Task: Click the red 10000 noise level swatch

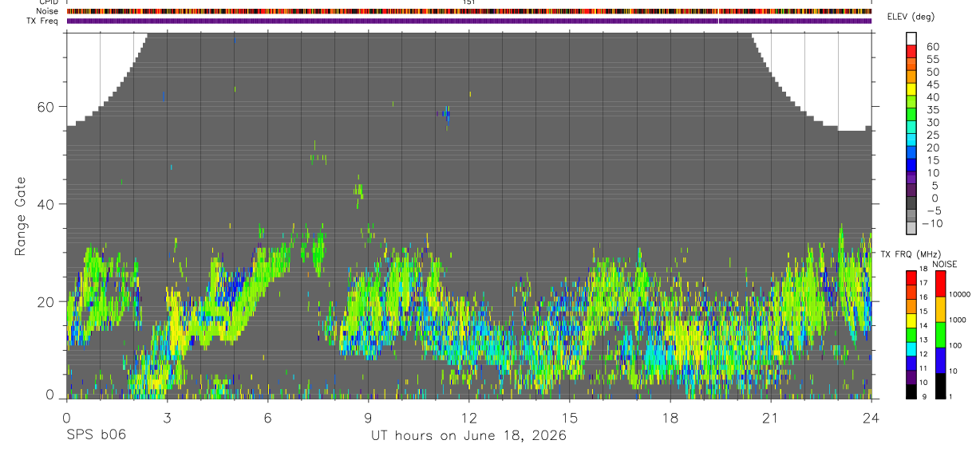Action: coord(940,284)
